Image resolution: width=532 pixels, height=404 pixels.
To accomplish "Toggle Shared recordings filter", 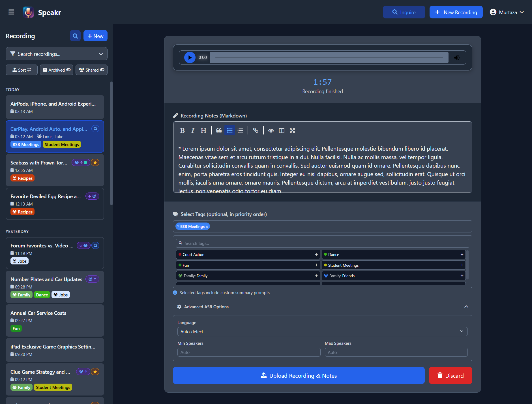I will 91,70.
